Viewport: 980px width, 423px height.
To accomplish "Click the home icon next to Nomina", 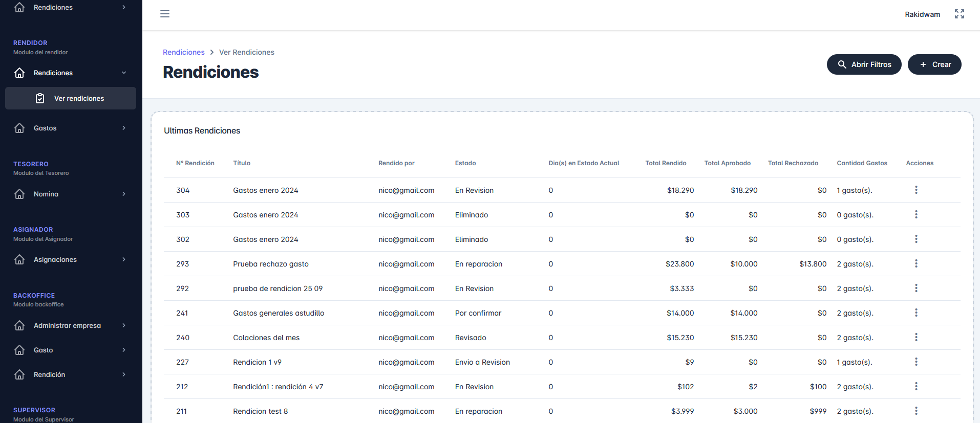I will [x=19, y=194].
